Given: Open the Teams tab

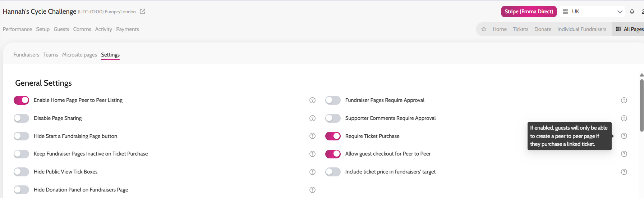Looking at the screenshot, I should coord(51,55).
